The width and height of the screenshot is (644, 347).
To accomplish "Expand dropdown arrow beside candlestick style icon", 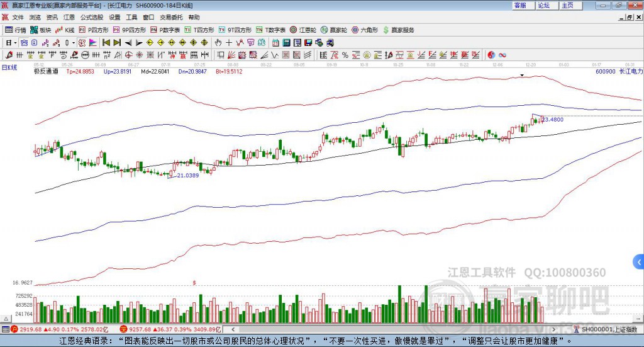I will coord(74,43).
